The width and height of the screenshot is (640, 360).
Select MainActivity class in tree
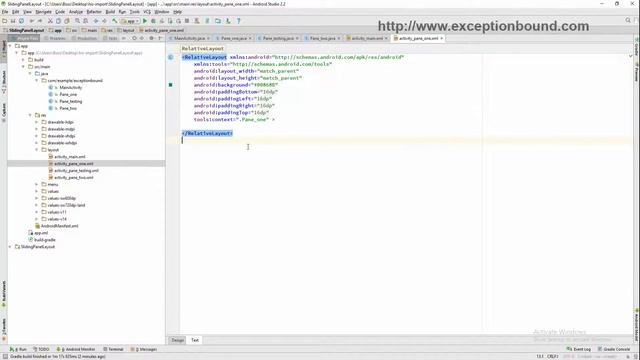coord(71,87)
